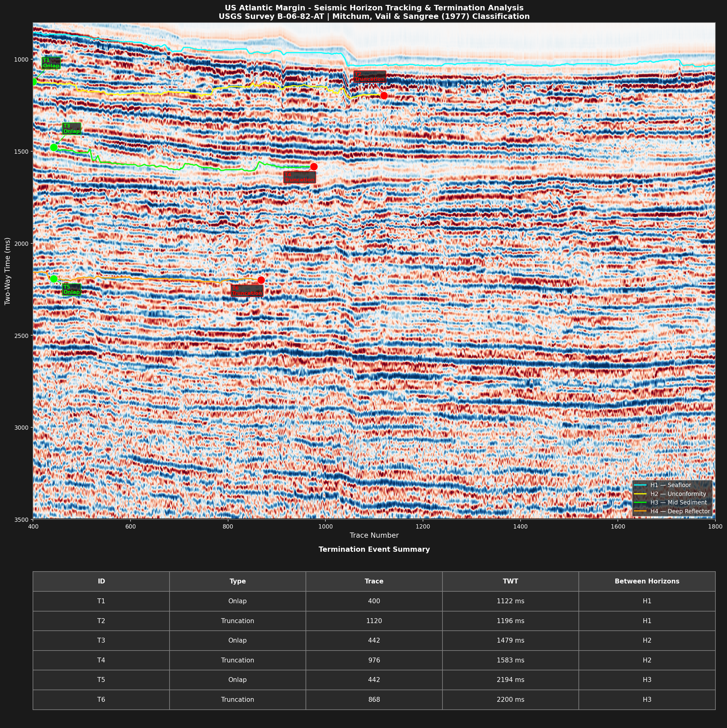
Task: Click the '2200 ms' TWT cell
Action: tap(510, 700)
